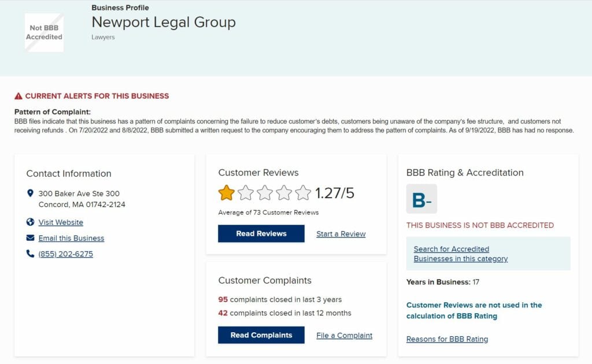The image size is (592, 364).
Task: Click the CURRENT ALERTS FOR THIS BUSINESS heading
Action: point(97,96)
